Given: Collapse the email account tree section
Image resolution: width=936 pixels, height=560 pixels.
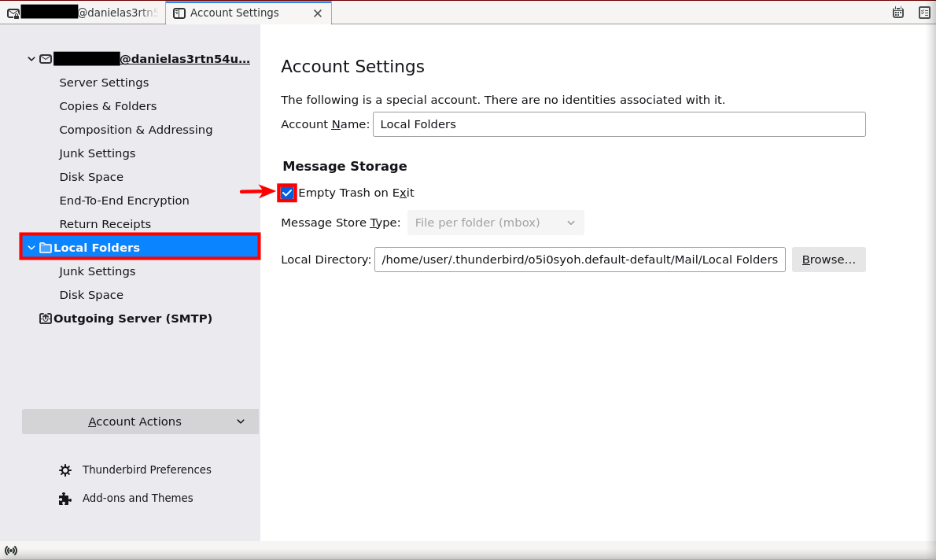Looking at the screenshot, I should [31, 59].
